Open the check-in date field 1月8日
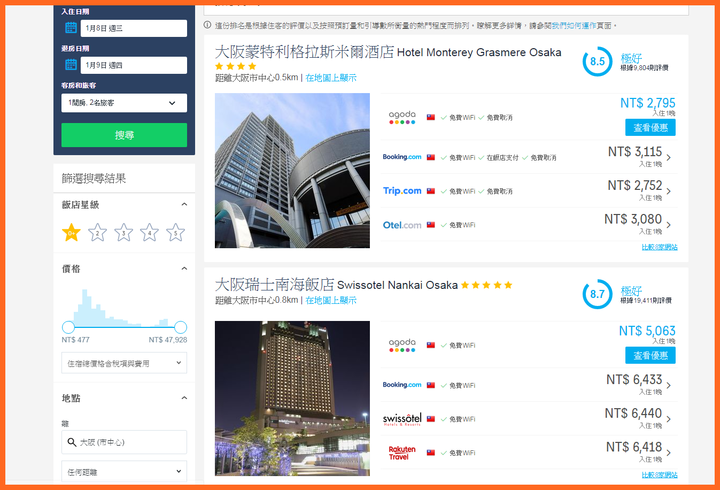720x490 pixels. [134, 28]
